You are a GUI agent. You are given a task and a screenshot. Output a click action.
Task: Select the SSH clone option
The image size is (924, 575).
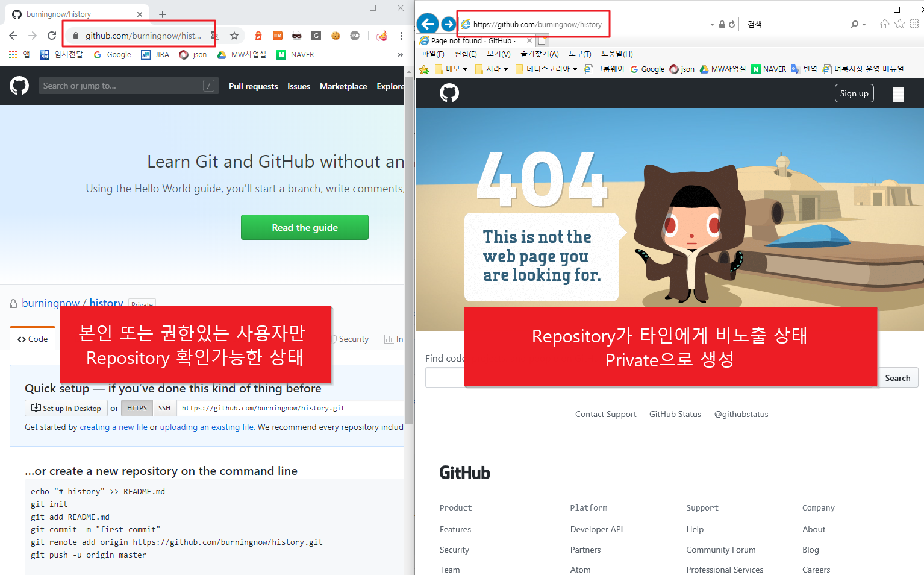pos(164,408)
